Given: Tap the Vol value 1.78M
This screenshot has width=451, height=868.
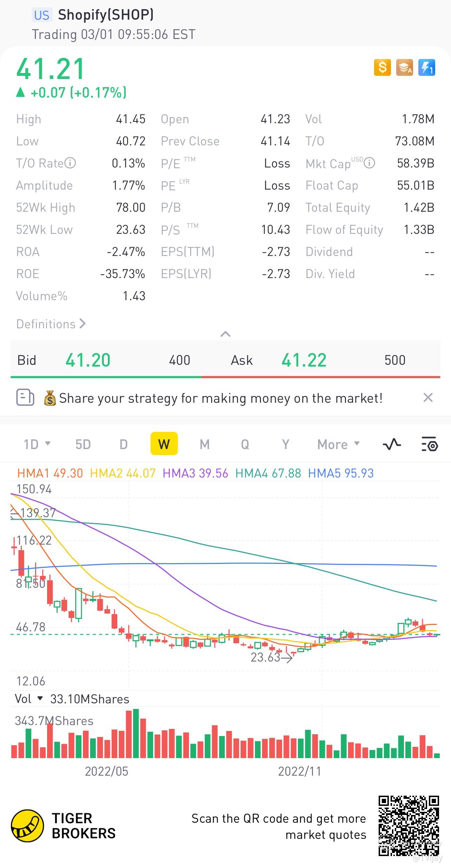Looking at the screenshot, I should pos(418,119).
